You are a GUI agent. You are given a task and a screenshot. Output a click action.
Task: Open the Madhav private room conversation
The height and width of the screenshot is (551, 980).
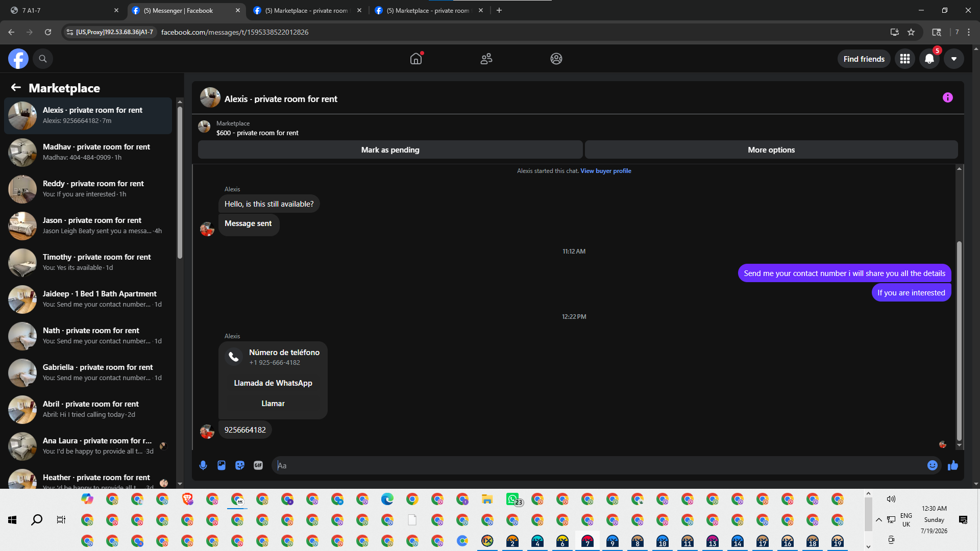[88, 153]
